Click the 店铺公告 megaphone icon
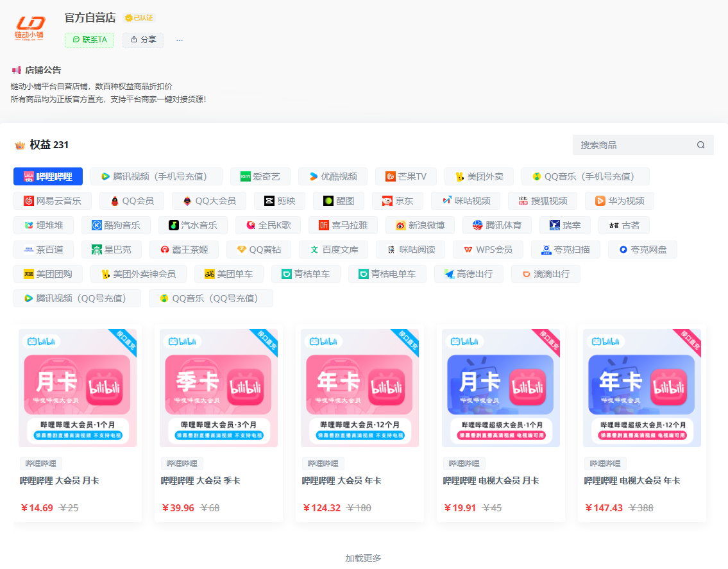 point(17,70)
